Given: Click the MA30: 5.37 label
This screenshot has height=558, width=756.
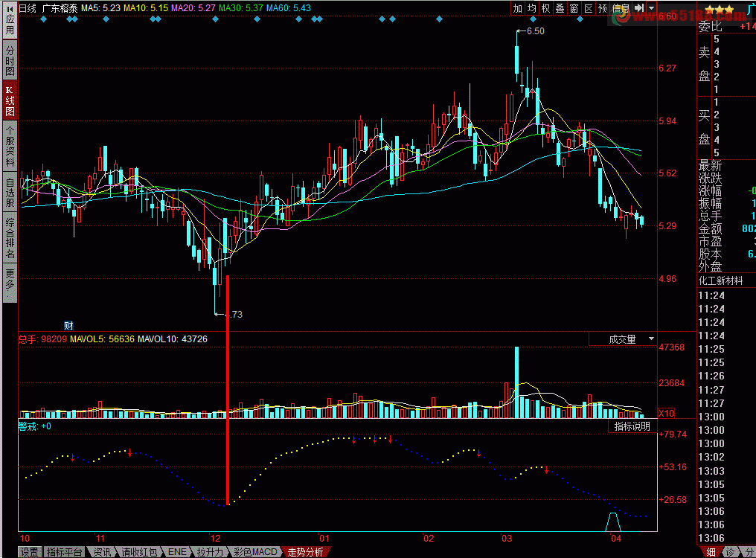Looking at the screenshot, I should (240, 8).
